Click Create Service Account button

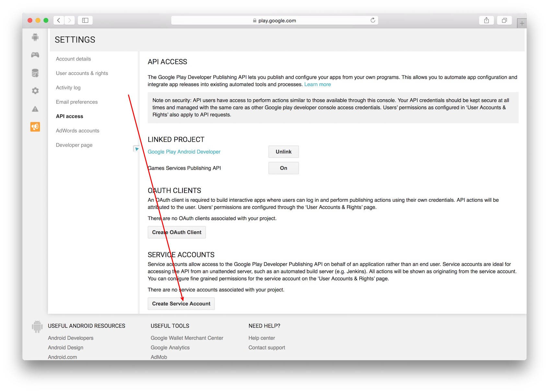pos(181,304)
